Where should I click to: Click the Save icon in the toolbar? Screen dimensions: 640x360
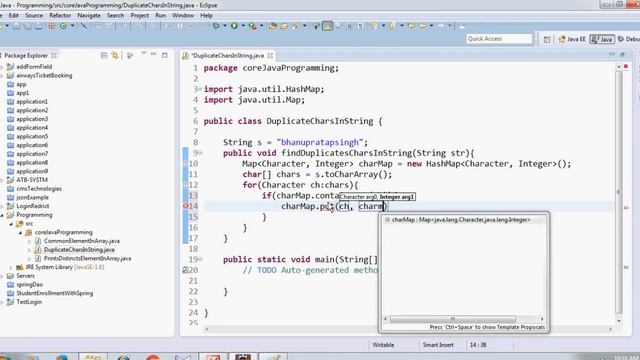pyautogui.click(x=16, y=26)
